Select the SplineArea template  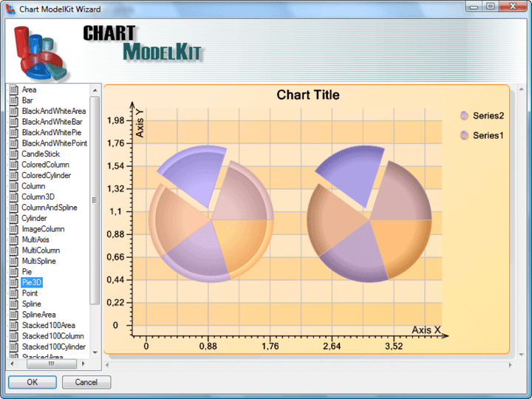pyautogui.click(x=38, y=315)
